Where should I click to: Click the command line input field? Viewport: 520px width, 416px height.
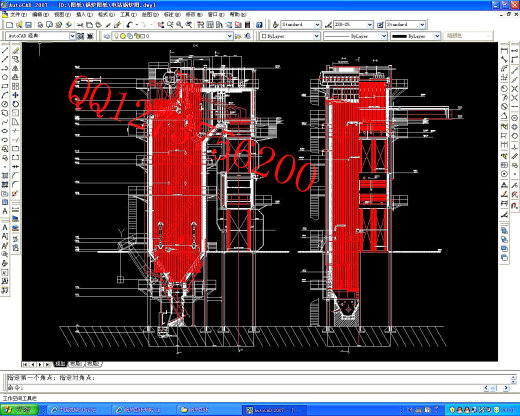tap(245, 388)
